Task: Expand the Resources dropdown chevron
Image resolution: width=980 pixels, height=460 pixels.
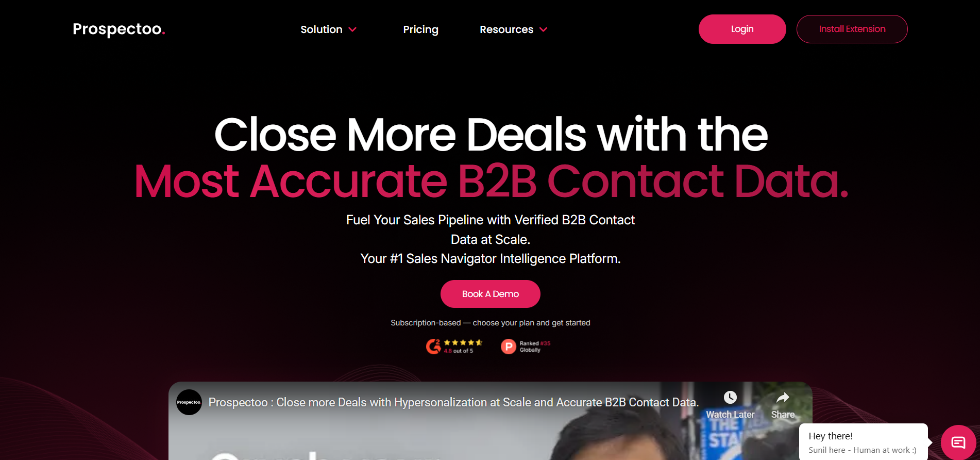Action: click(543, 30)
